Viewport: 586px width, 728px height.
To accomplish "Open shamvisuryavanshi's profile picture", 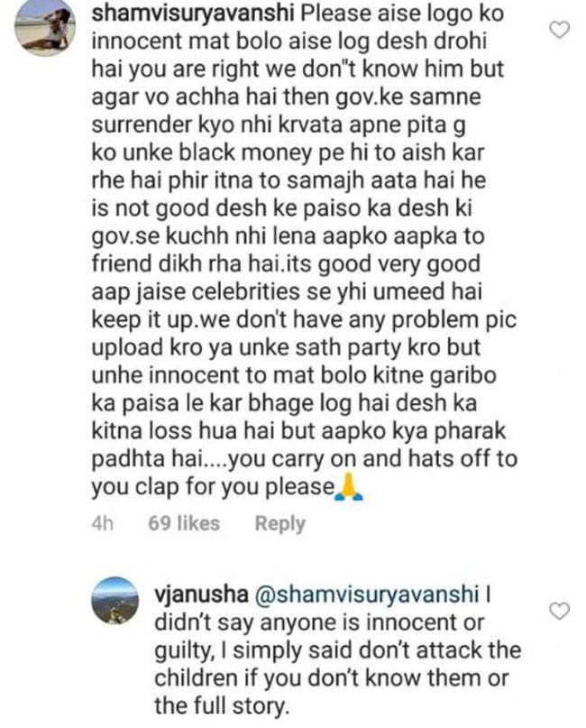I will (x=45, y=28).
